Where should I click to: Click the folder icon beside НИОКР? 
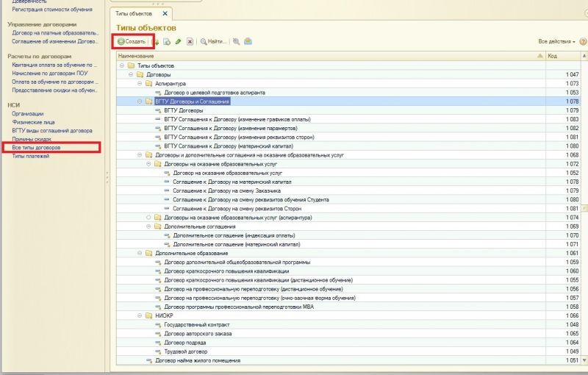(x=149, y=315)
